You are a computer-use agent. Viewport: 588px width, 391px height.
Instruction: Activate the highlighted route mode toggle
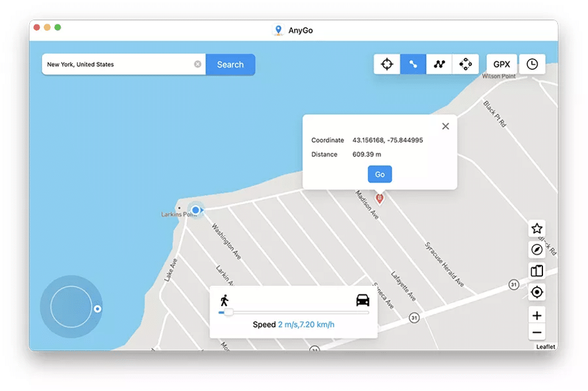pos(413,64)
